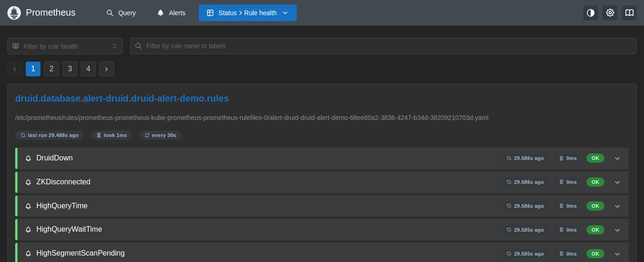Click the 0ms duration badge on HighSegmentScanPending row

[568, 253]
